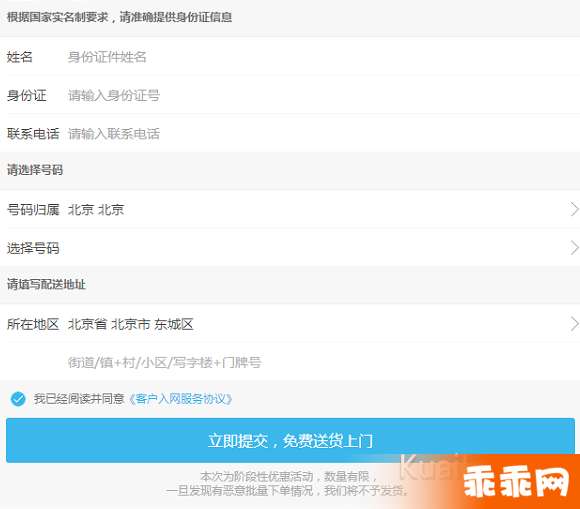Click the 联系电话 field label
The width and height of the screenshot is (580, 509).
click(33, 134)
